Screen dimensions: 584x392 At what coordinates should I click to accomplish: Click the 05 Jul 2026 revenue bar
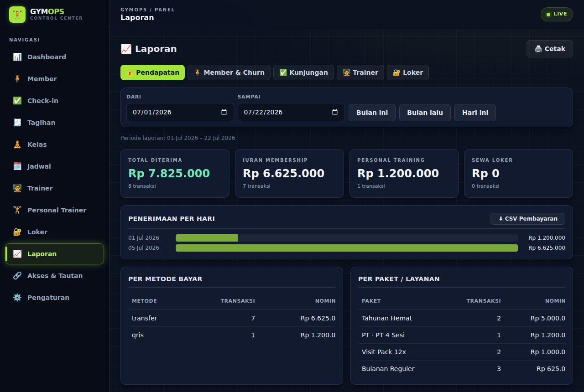pyautogui.click(x=347, y=248)
